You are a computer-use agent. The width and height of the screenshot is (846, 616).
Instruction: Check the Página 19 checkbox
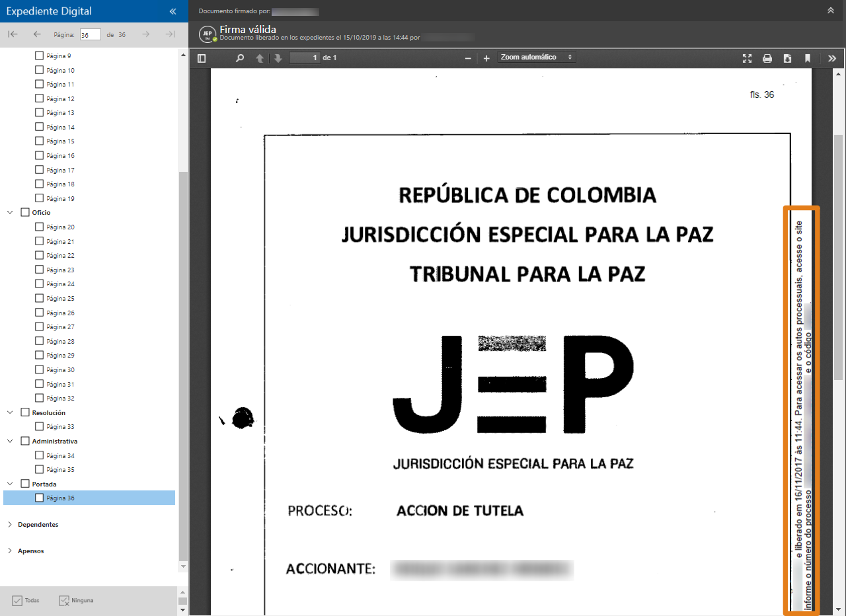pyautogui.click(x=39, y=198)
